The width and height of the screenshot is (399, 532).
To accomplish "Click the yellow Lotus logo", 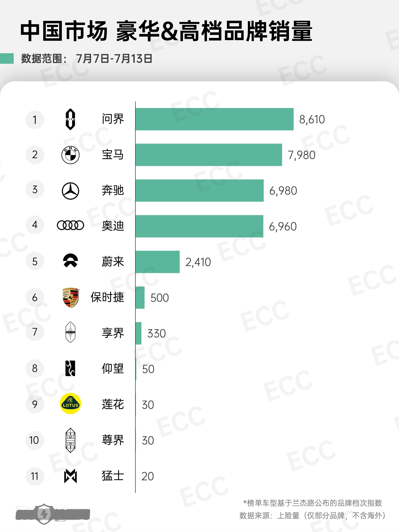I will pos(70,404).
